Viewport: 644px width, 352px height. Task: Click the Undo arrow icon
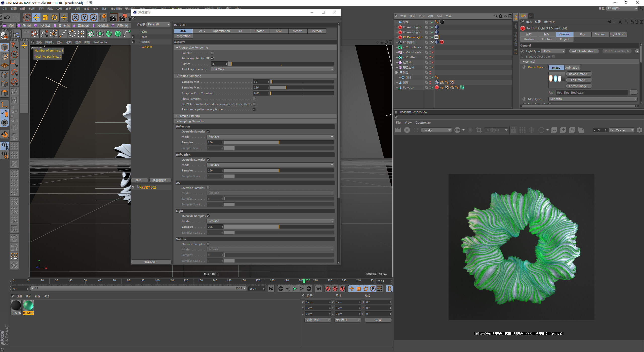7,17
